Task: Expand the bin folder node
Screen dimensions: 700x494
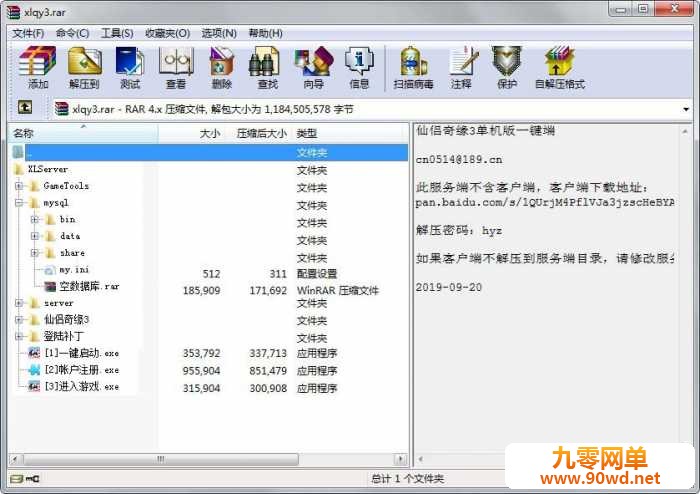Action: coord(35,220)
